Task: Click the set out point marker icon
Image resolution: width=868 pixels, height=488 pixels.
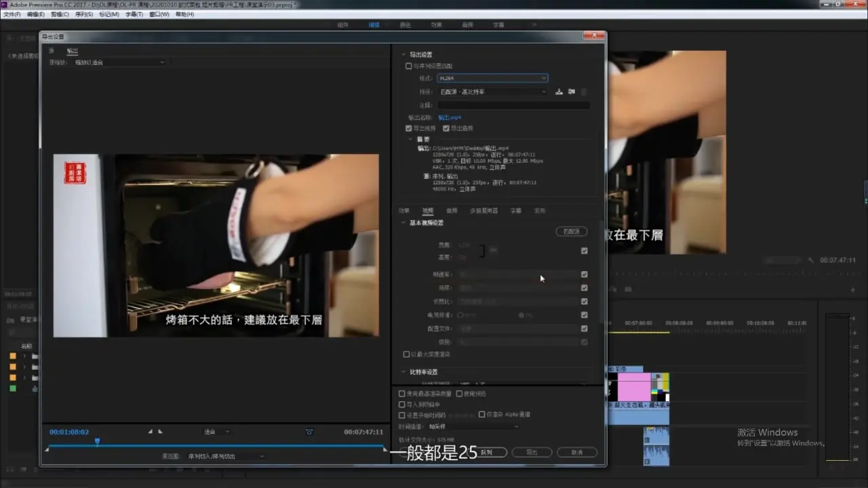Action: pos(161,432)
